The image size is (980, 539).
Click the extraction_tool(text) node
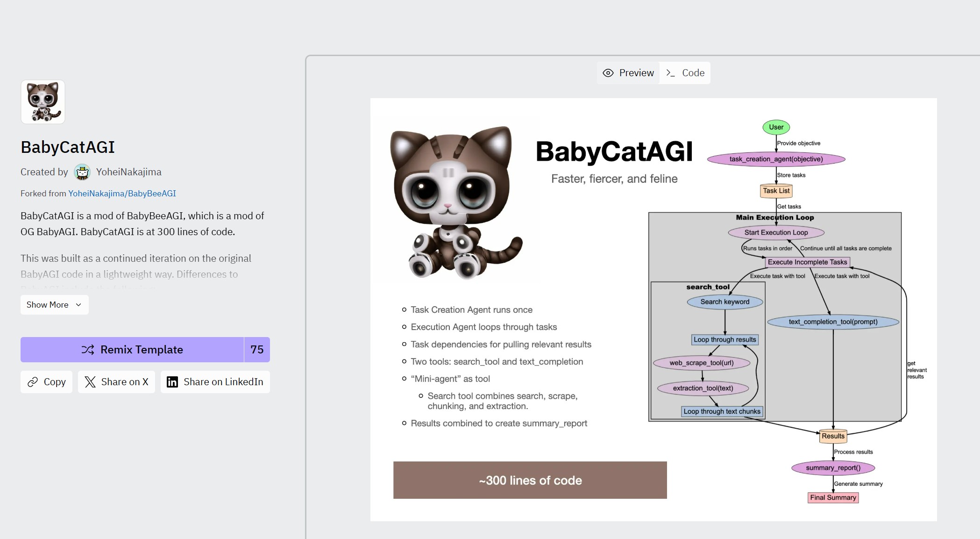(703, 388)
